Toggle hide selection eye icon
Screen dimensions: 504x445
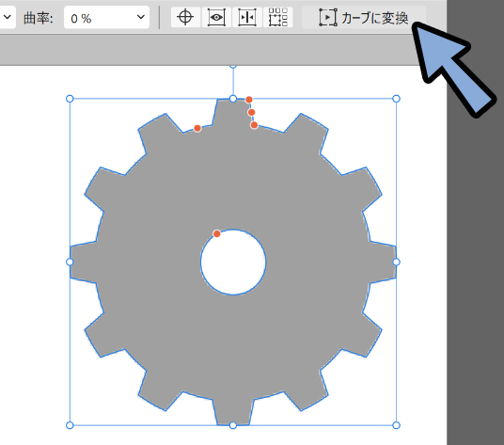(x=216, y=17)
